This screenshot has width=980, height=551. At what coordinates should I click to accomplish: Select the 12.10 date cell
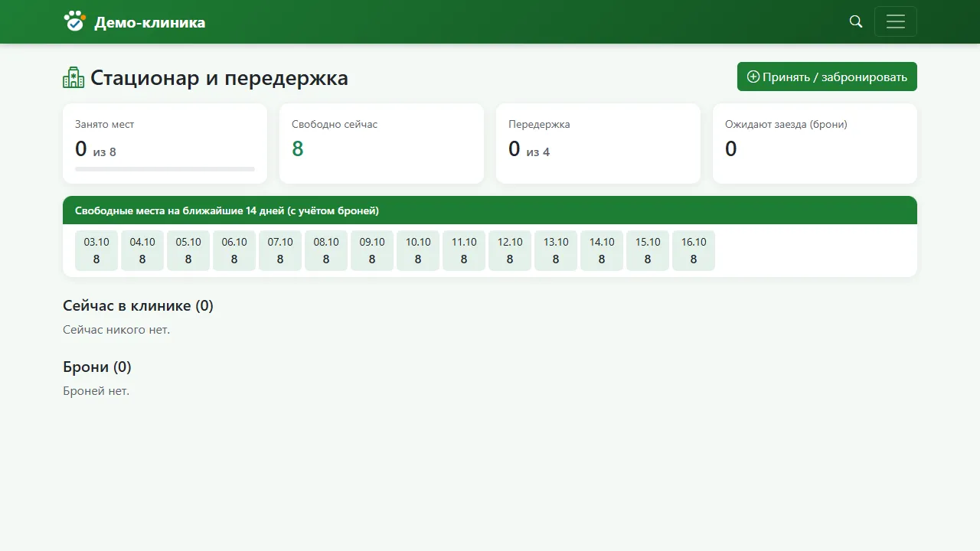(x=510, y=251)
